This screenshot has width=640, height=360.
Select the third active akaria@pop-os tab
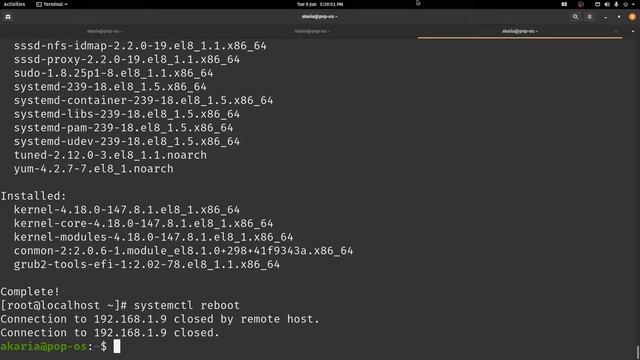520,31
